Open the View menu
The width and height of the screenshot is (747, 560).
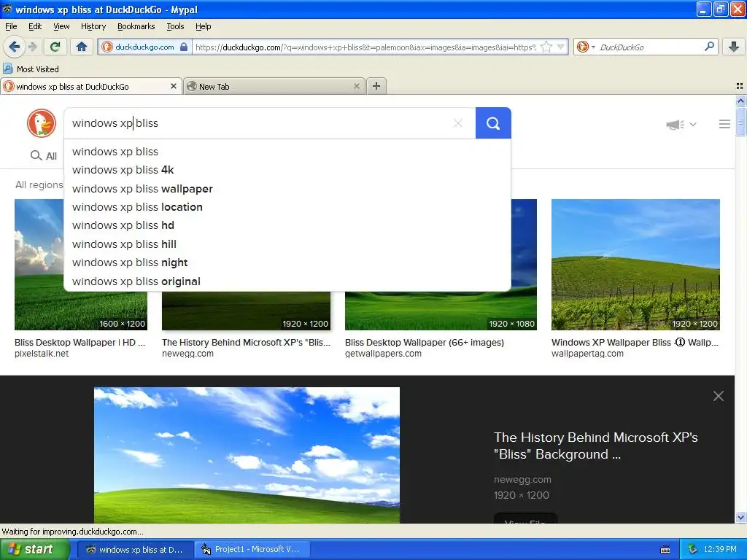pyautogui.click(x=61, y=26)
